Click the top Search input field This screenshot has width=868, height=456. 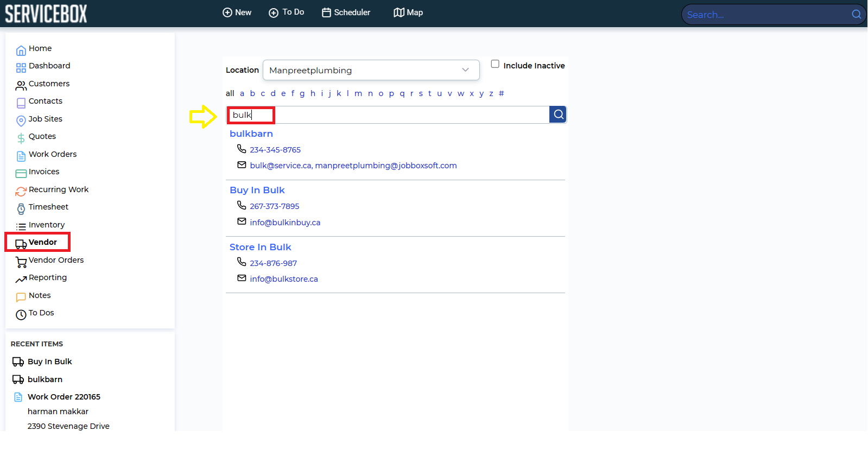(765, 15)
